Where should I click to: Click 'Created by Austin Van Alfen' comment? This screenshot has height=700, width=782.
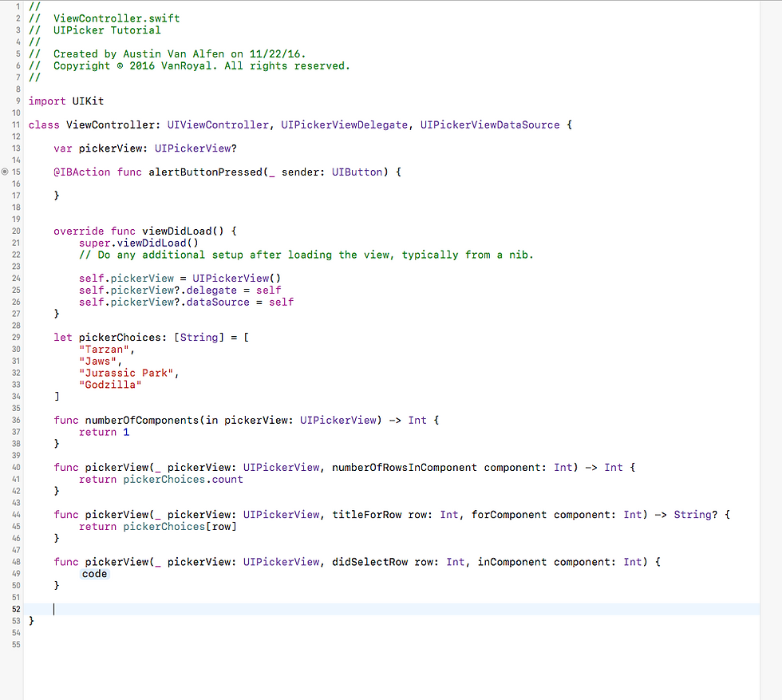click(139, 54)
